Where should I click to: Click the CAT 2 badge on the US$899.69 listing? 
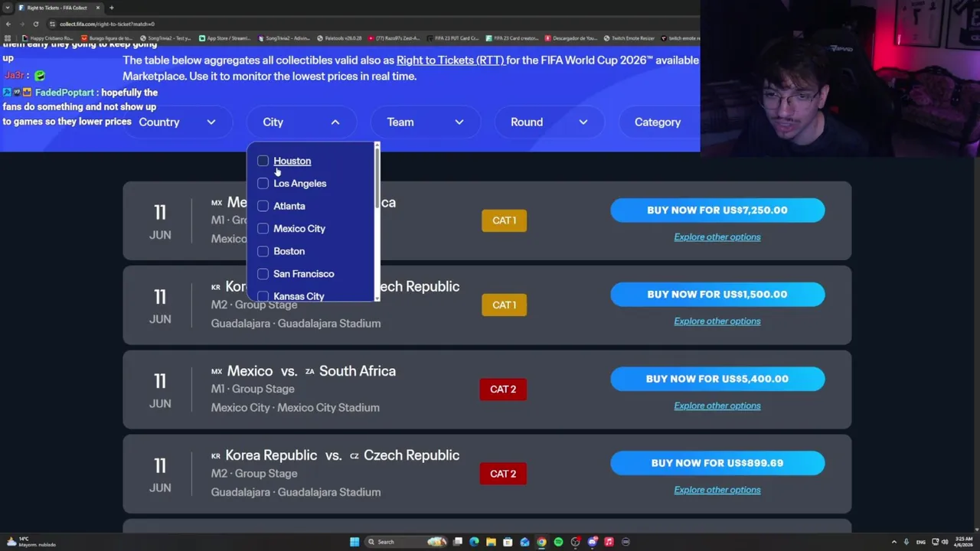pyautogui.click(x=503, y=474)
